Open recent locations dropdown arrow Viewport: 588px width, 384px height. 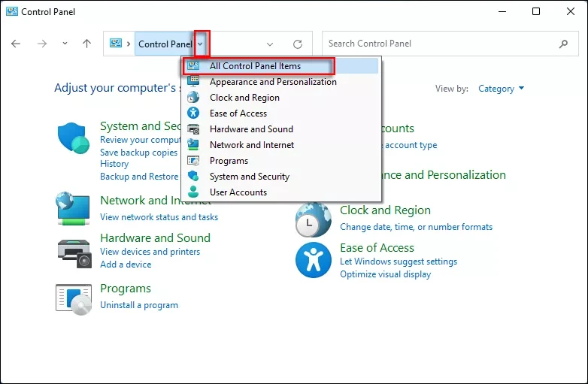coord(65,44)
